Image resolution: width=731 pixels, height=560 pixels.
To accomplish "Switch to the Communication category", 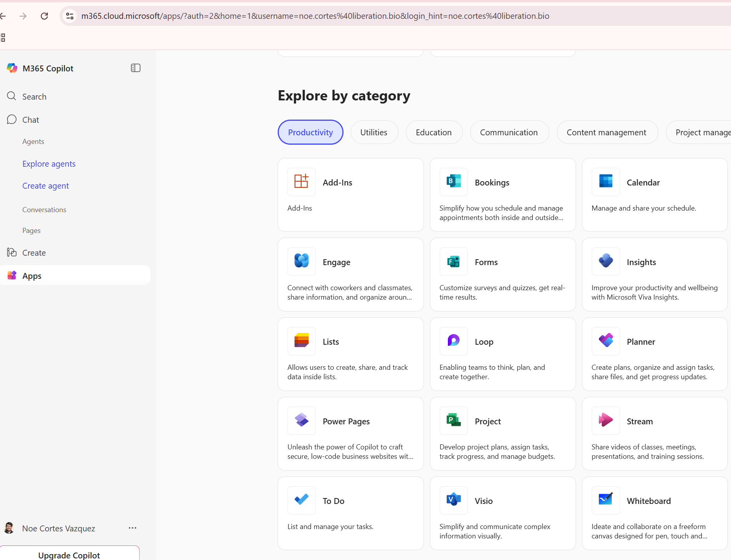I will pos(509,133).
